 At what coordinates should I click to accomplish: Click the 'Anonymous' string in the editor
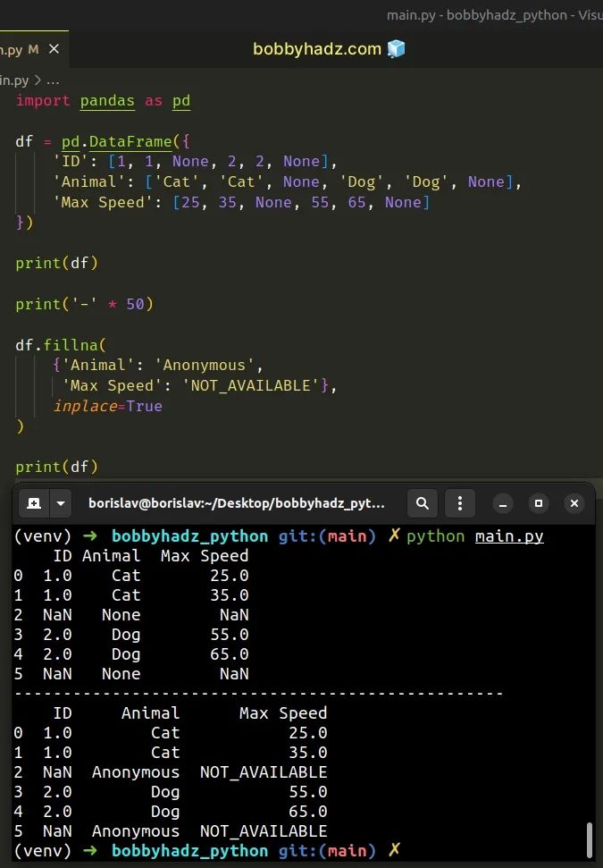click(205, 366)
